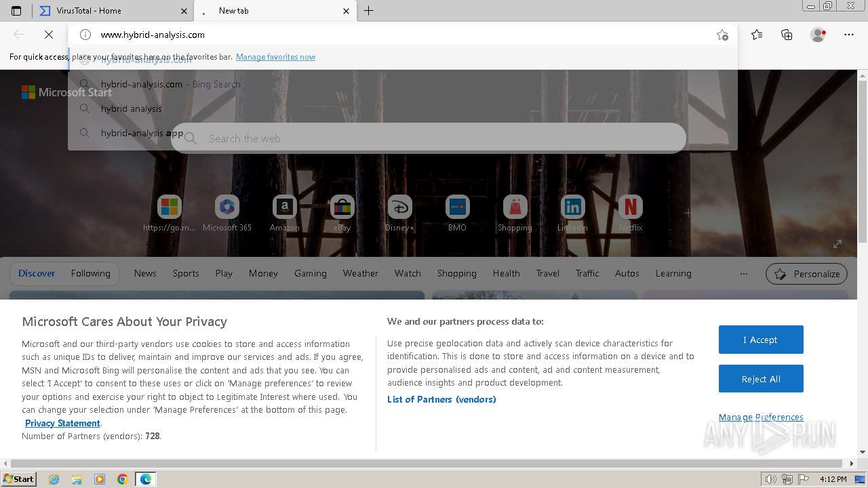The image size is (868, 488).
Task: Add this page to favorites
Action: (722, 35)
